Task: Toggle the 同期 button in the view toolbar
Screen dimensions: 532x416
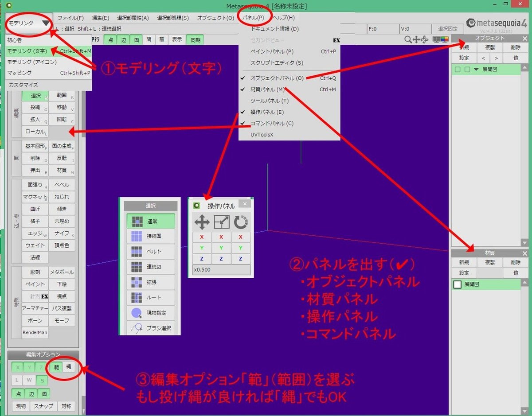Action: 195,39
